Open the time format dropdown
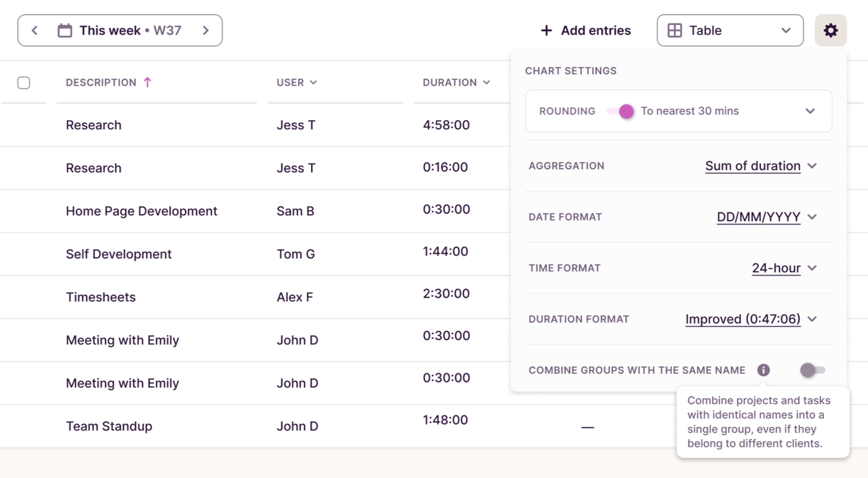Viewport: 868px width, 478px height. click(776, 268)
